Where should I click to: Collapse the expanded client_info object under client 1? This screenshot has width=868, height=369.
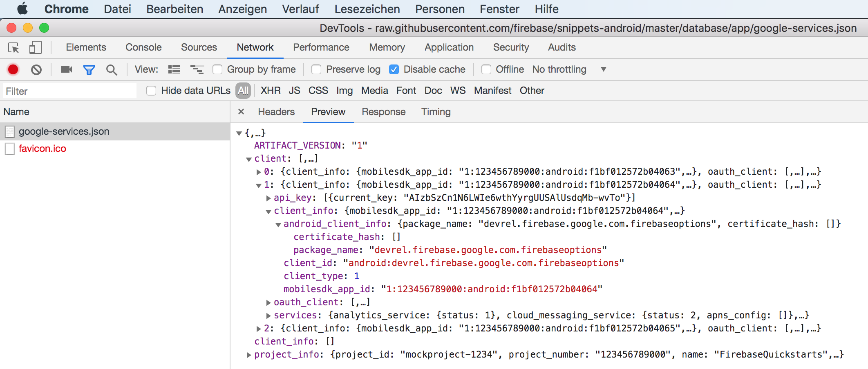pyautogui.click(x=268, y=211)
